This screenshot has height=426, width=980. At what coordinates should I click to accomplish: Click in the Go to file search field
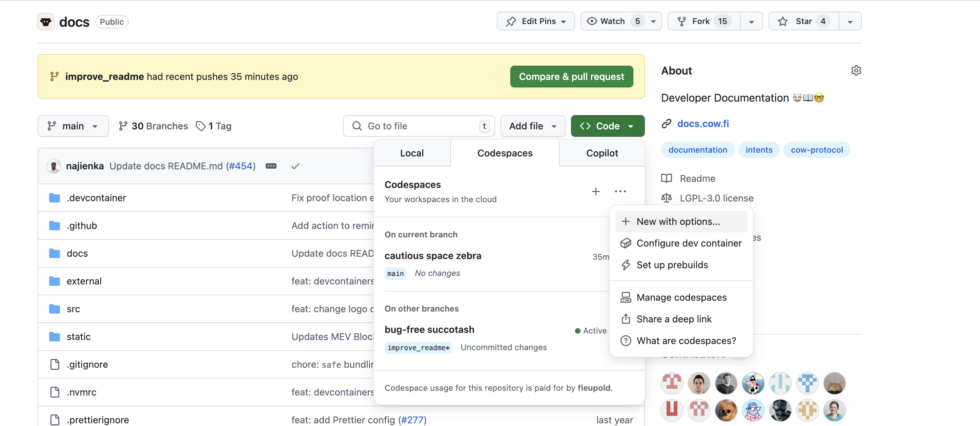click(x=418, y=126)
